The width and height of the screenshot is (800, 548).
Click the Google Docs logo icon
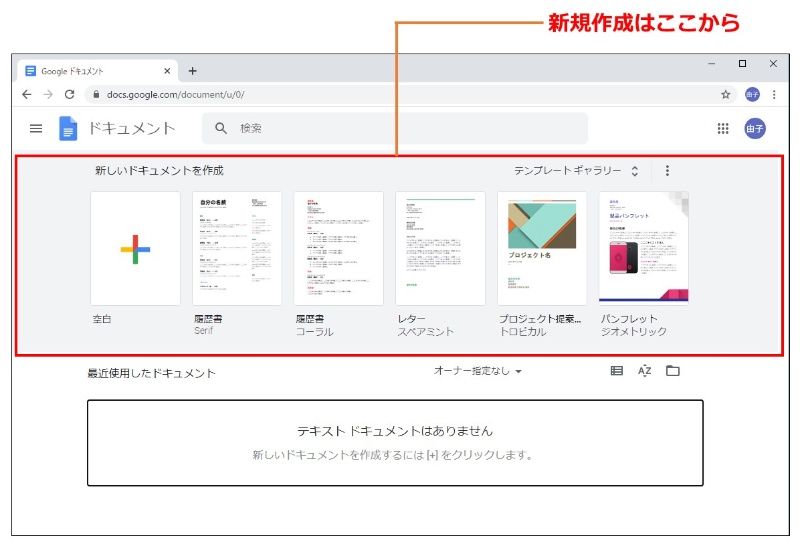pyautogui.click(x=68, y=128)
